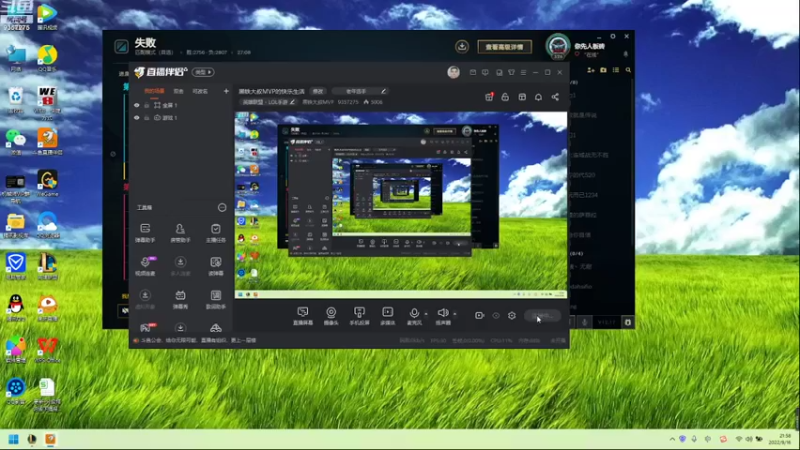Toggle the lock for 游戏 1 source
This screenshot has height=450, width=800.
click(146, 118)
